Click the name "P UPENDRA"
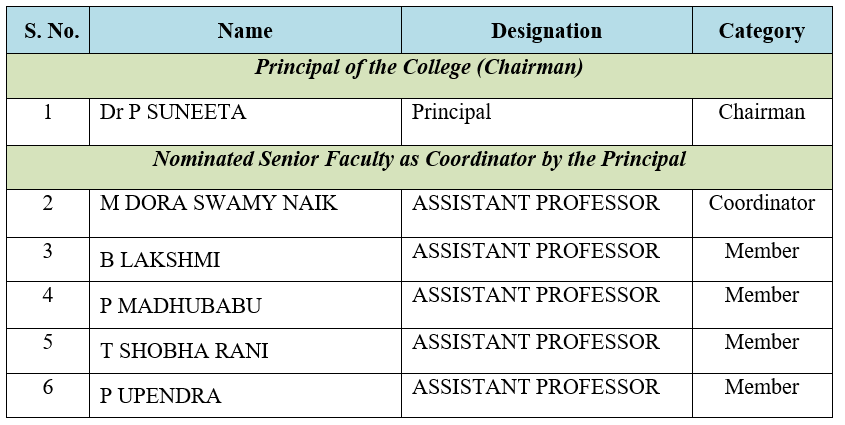Image resolution: width=845 pixels, height=425 pixels. point(160,396)
